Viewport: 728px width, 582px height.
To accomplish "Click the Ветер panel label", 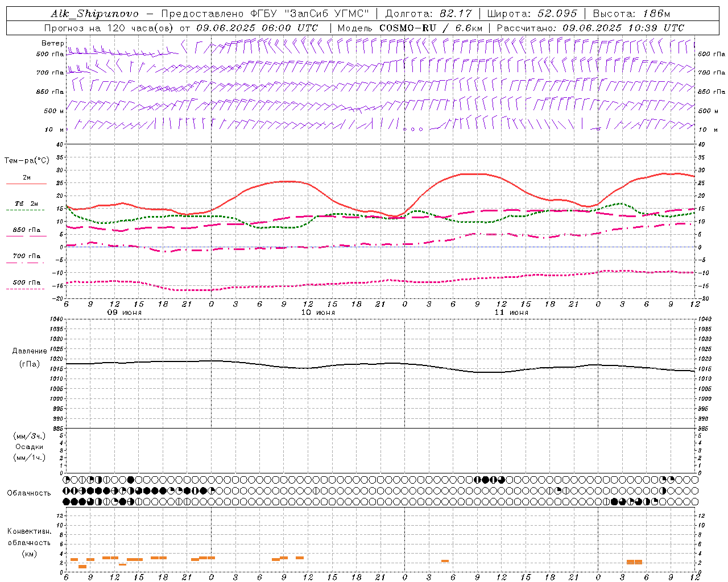I will [x=52, y=43].
